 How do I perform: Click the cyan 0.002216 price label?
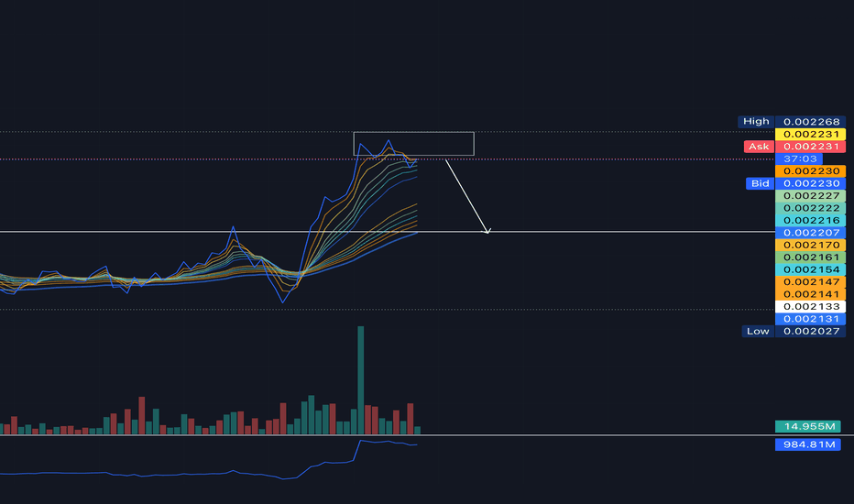(810, 221)
